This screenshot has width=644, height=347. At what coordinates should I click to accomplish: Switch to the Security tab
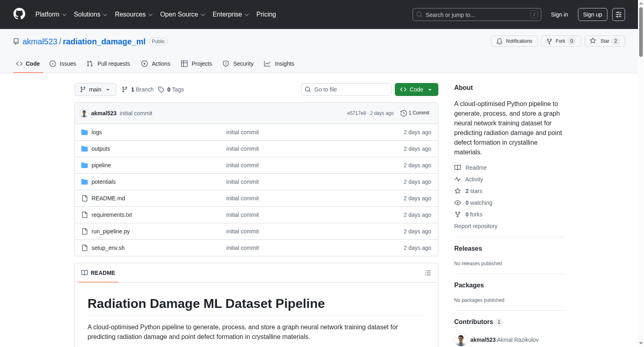238,64
